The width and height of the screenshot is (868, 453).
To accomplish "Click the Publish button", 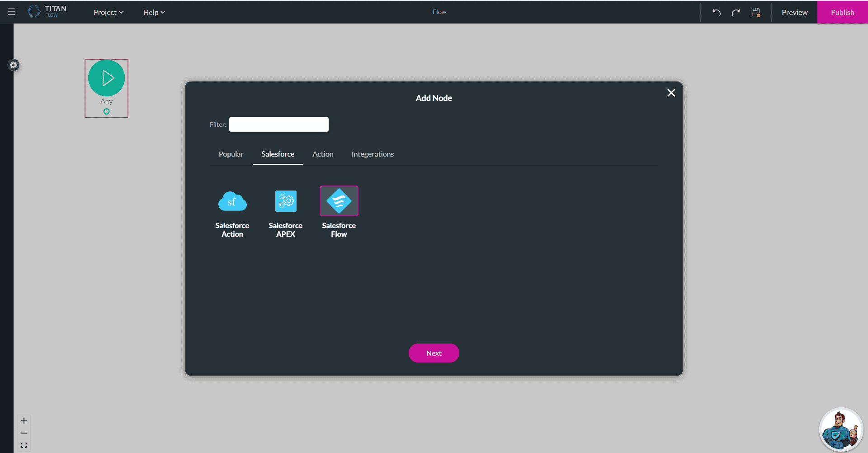I will (x=842, y=12).
